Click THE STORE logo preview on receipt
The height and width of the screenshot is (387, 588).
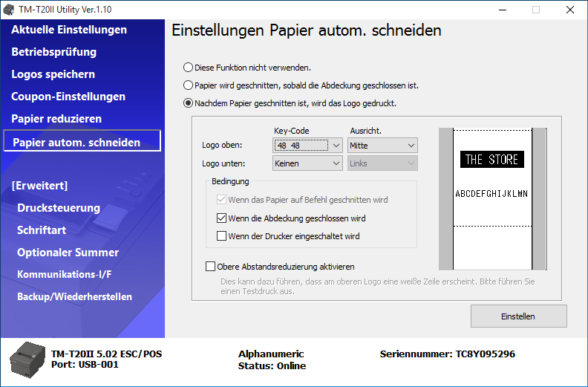[491, 159]
